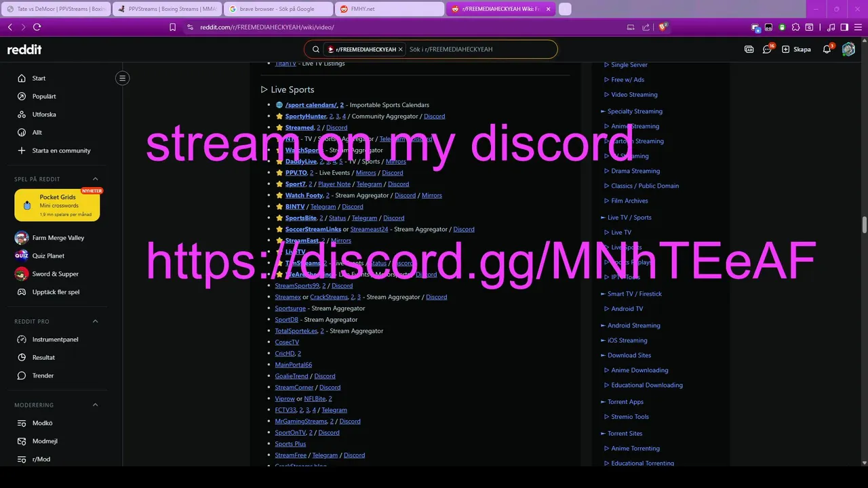868x488 pixels.
Task: Bookmark this page using the bookmark icon
Action: tap(173, 27)
